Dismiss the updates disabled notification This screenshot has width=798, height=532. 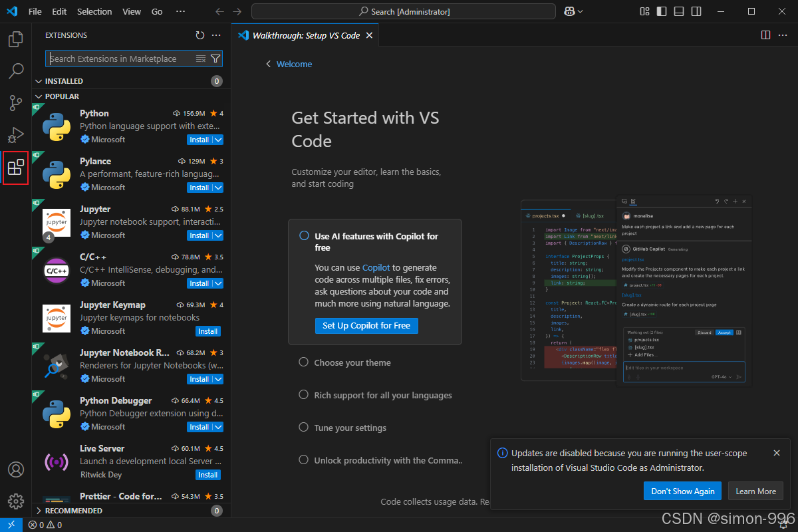(777, 453)
